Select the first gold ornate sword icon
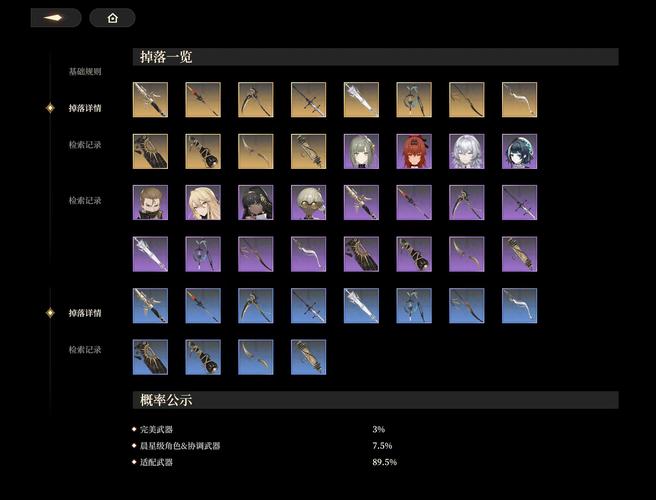 coord(150,100)
